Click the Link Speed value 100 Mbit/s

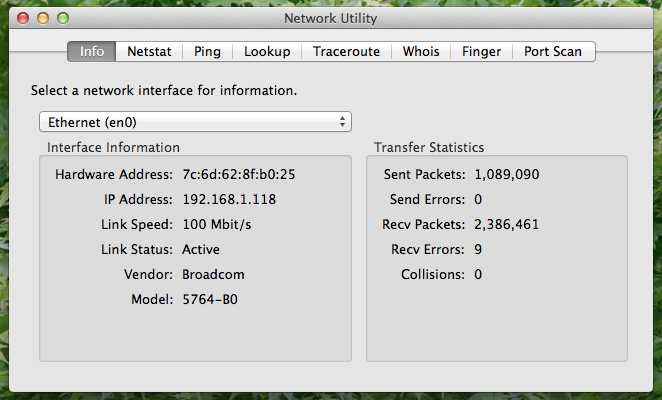(217, 224)
